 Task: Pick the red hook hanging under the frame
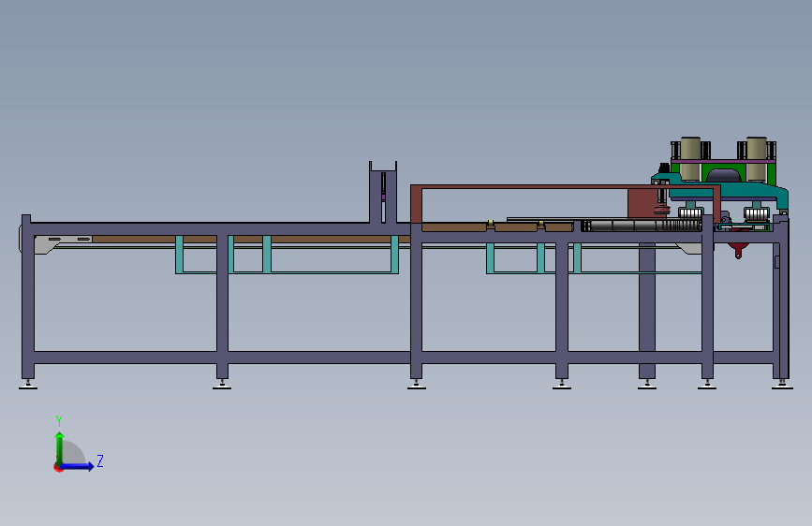738,251
